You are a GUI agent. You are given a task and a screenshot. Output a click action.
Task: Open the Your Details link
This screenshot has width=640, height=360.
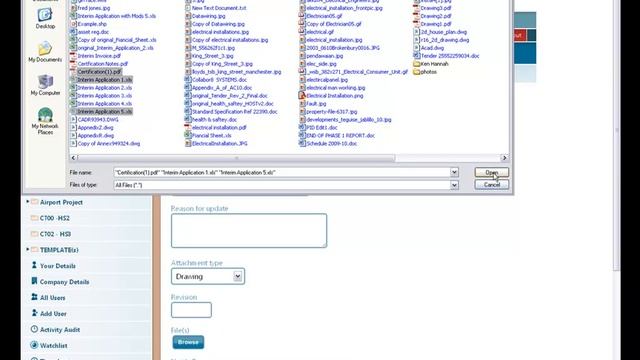[58, 266]
